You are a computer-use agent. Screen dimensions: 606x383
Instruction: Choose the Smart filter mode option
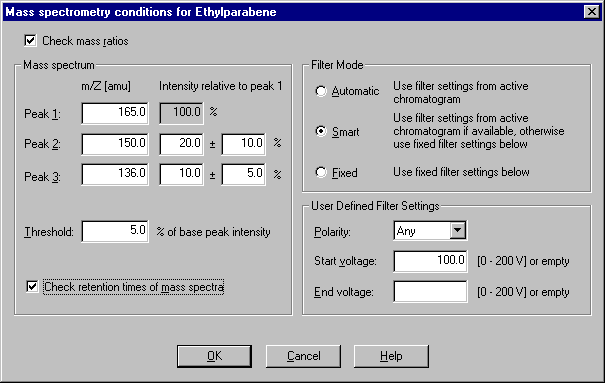coord(321,131)
